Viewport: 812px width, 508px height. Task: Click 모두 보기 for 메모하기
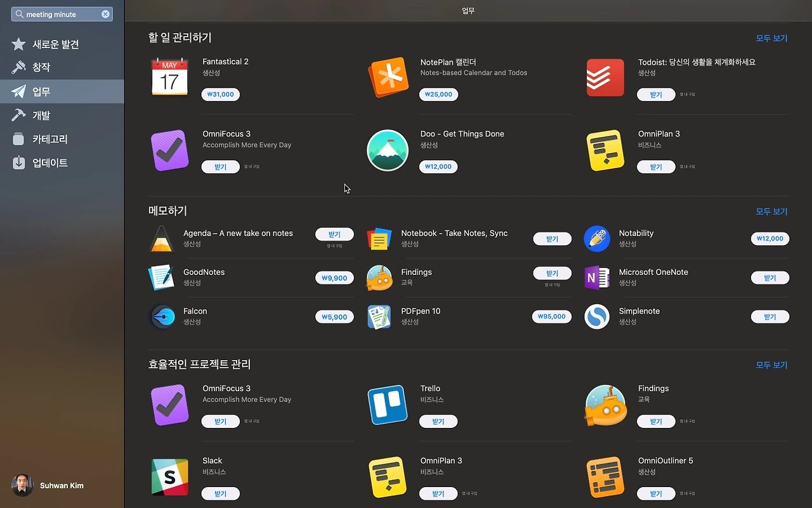771,211
